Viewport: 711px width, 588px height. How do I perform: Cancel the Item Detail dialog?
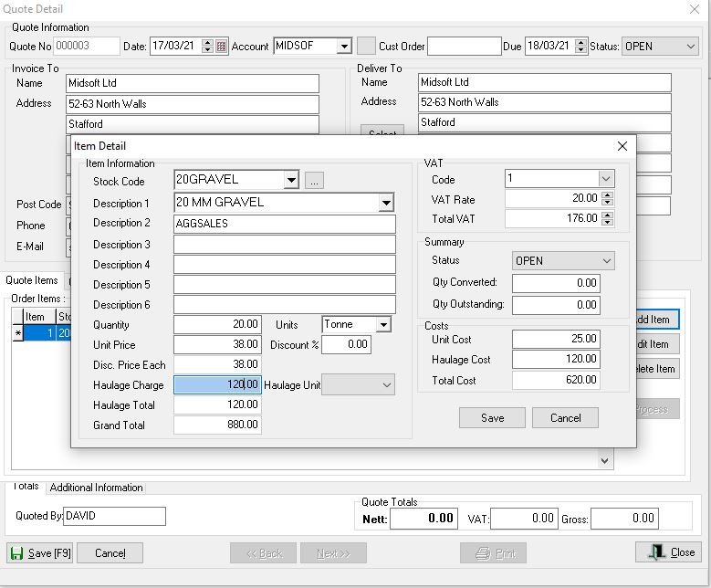click(x=565, y=418)
